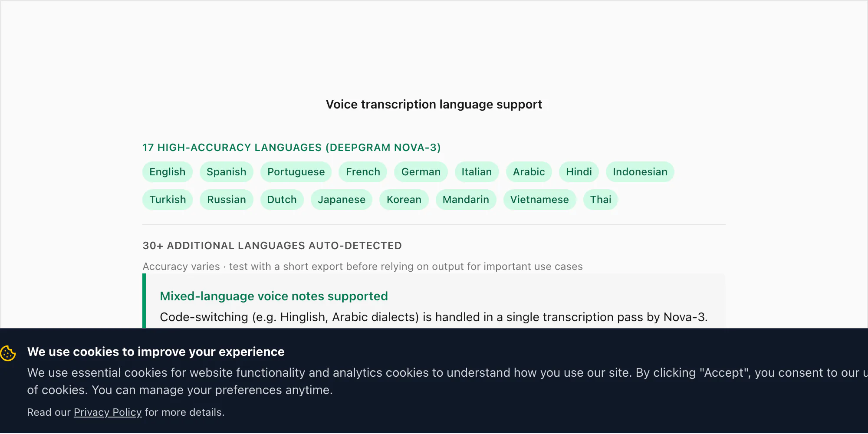Select the Spanish language chip
868x434 pixels.
coord(227,172)
